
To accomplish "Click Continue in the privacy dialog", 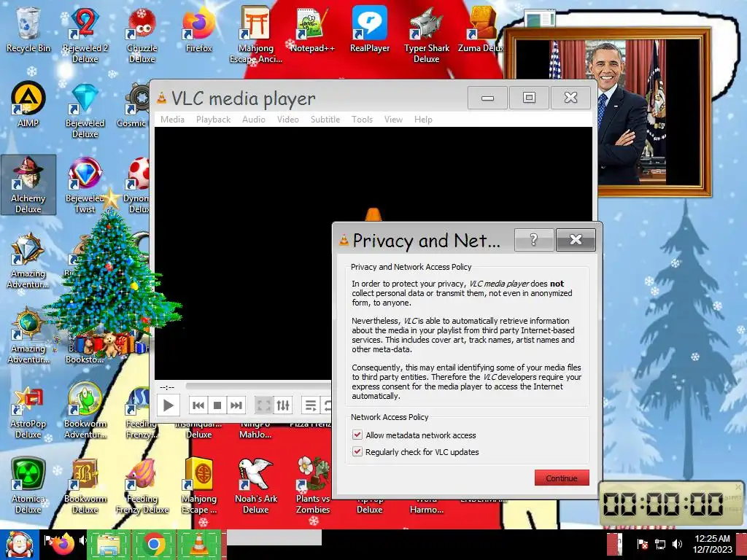I will (x=562, y=478).
